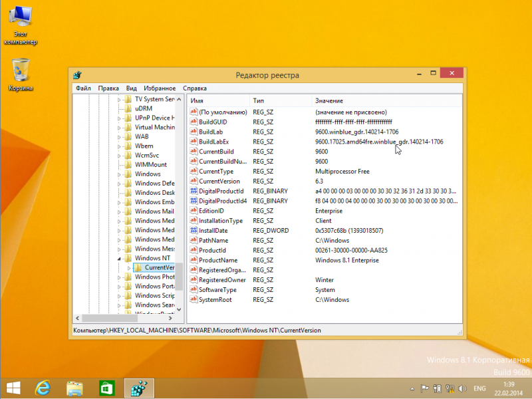This screenshot has height=399, width=532.
Task: Click the string icon beside BuildLab
Action: pos(194,132)
